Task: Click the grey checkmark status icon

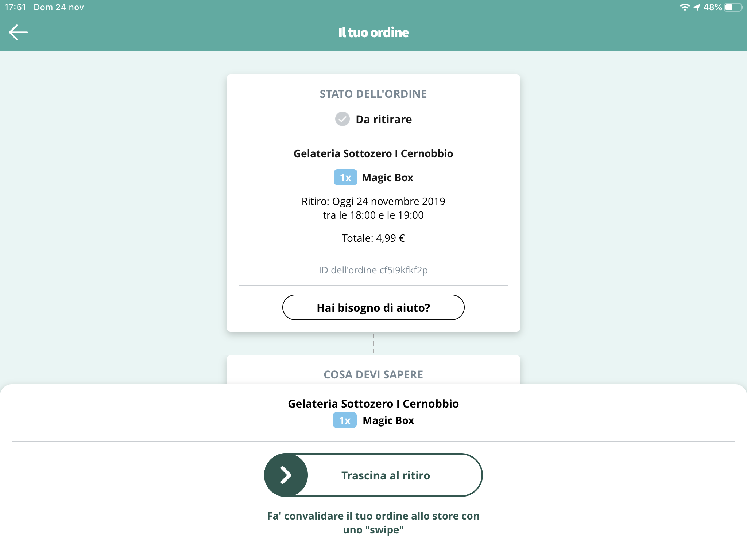Action: pyautogui.click(x=342, y=119)
